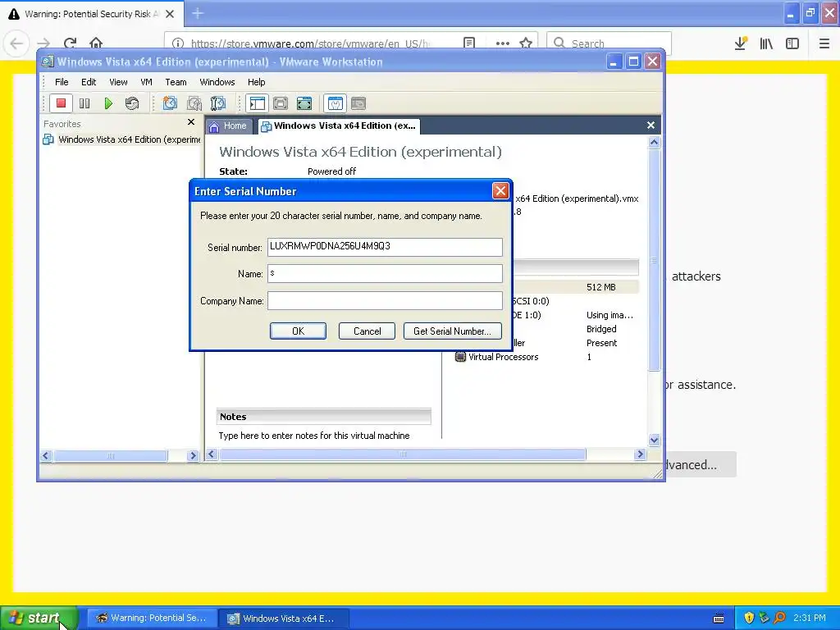Click the Notes text area
The height and width of the screenshot is (630, 840).
click(x=314, y=436)
